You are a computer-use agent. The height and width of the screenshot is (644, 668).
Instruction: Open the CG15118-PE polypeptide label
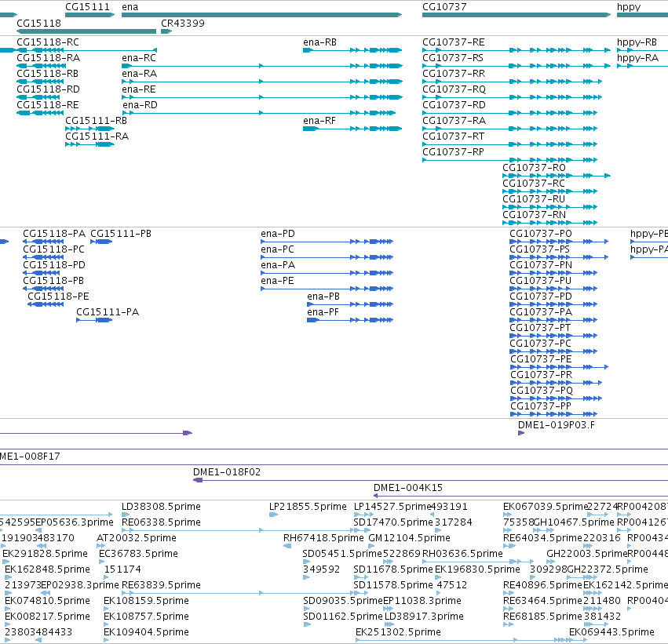[58, 297]
